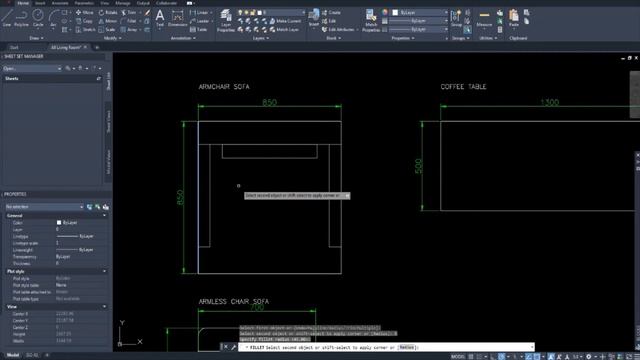The height and width of the screenshot is (360, 640).
Task: Activate the Mirror command
Action: click(107, 21)
